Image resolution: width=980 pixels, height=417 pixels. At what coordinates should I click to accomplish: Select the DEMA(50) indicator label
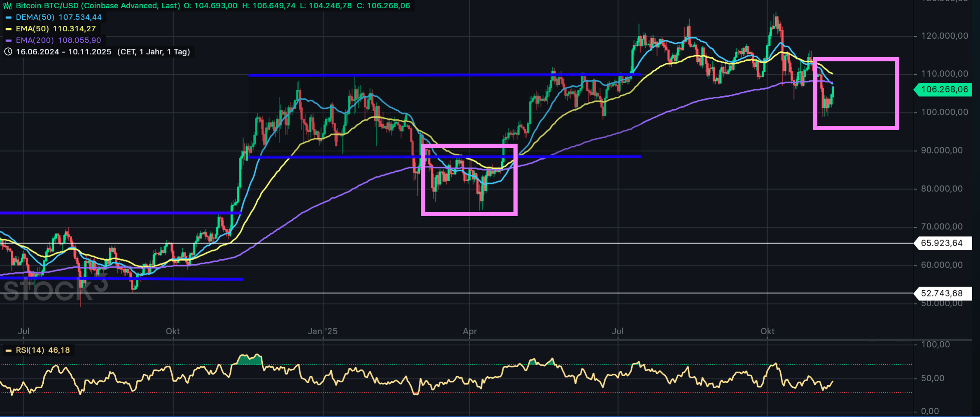click(x=35, y=17)
